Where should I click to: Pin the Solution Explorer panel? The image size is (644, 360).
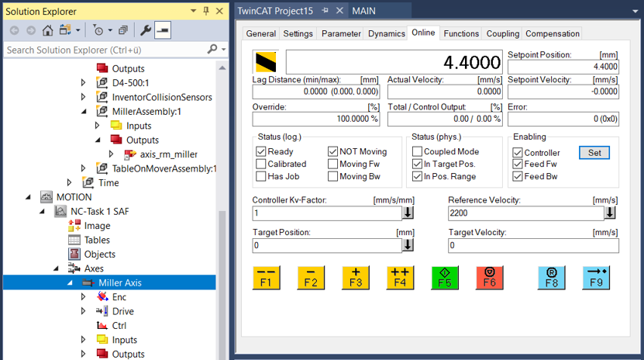coord(206,11)
